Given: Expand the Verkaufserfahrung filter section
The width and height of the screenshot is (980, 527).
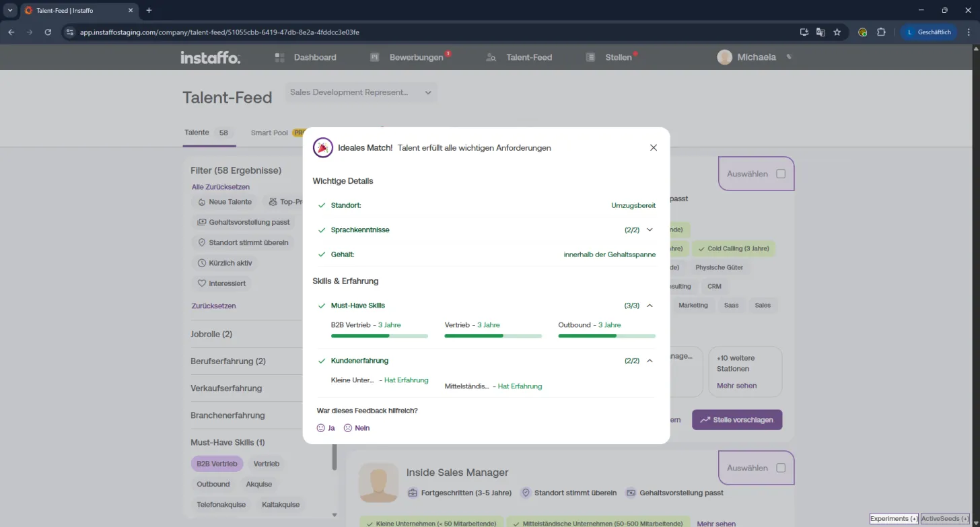Looking at the screenshot, I should point(226,388).
